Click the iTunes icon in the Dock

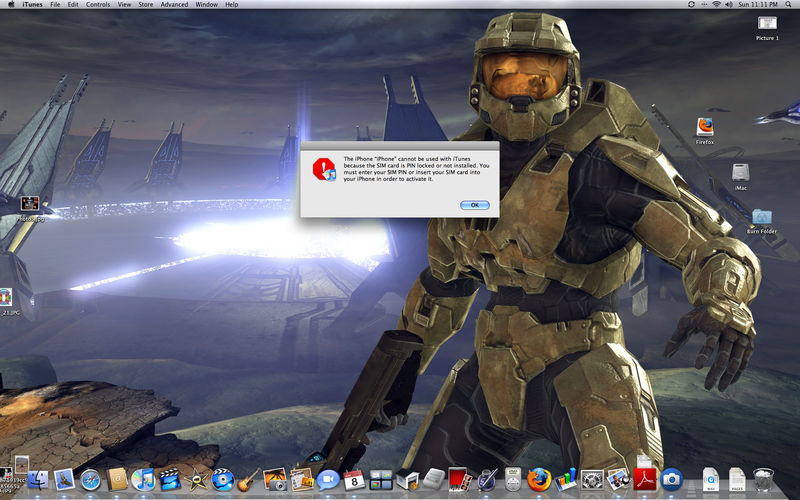(143, 480)
